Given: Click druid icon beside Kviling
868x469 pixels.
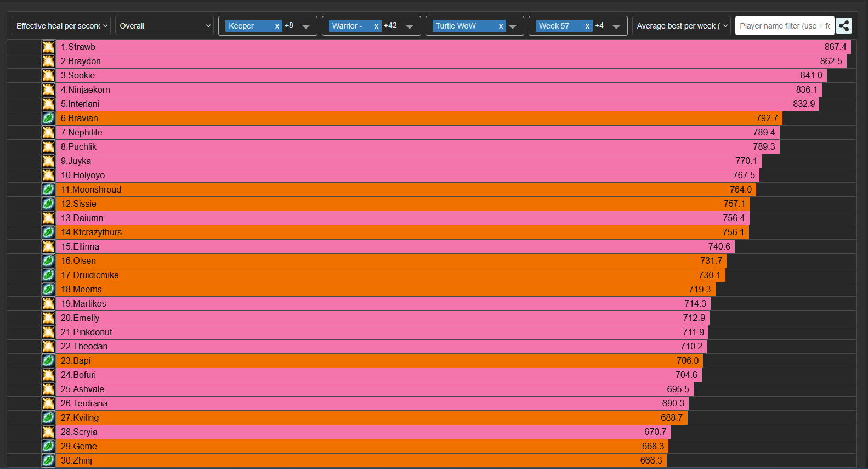Looking at the screenshot, I should [x=48, y=418].
